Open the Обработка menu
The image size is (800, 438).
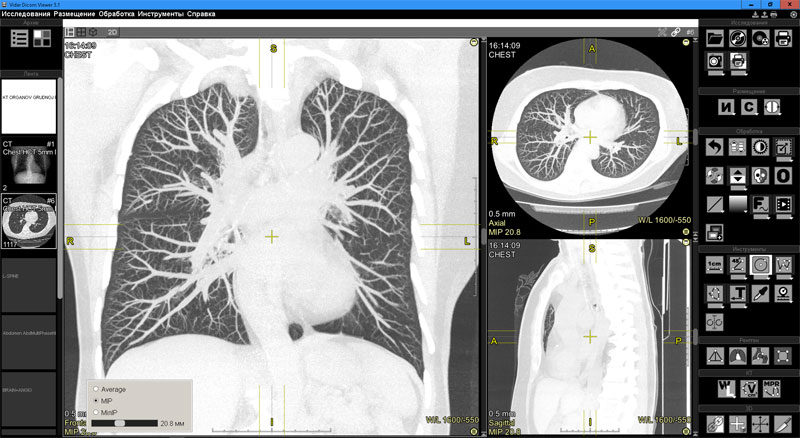pyautogui.click(x=117, y=14)
